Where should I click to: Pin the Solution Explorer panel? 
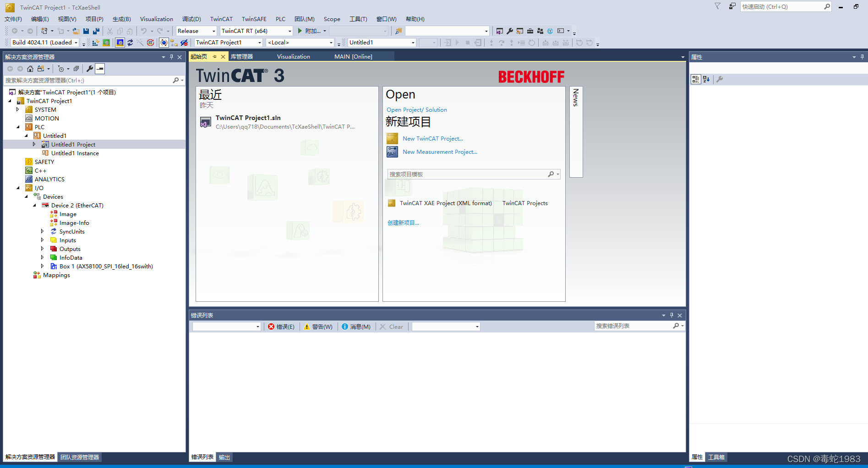pyautogui.click(x=171, y=57)
